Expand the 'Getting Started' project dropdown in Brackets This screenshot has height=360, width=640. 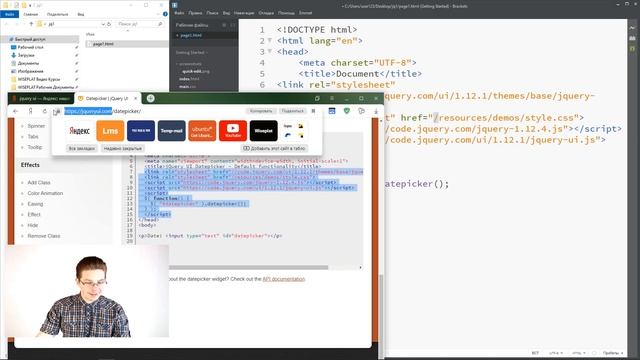click(192, 53)
